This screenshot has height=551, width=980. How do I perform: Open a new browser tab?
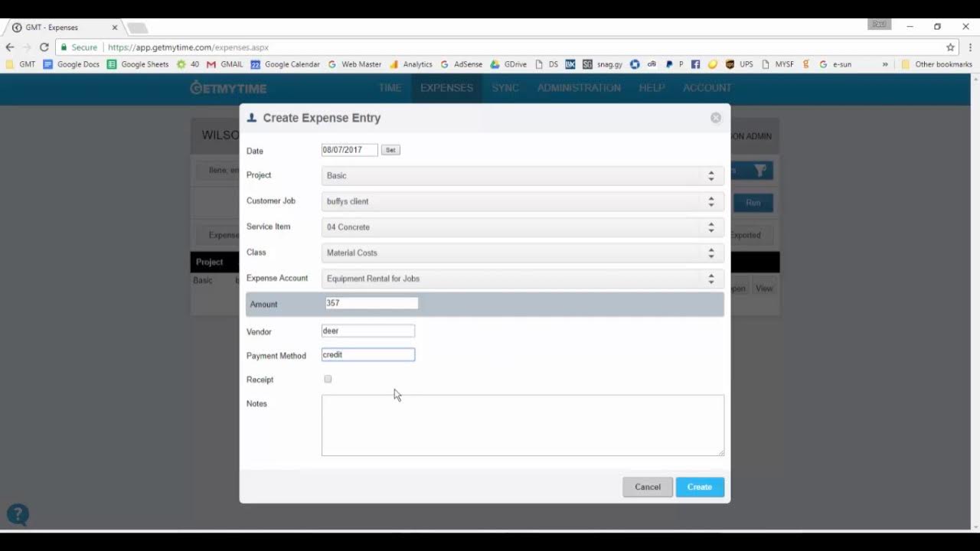(x=138, y=28)
